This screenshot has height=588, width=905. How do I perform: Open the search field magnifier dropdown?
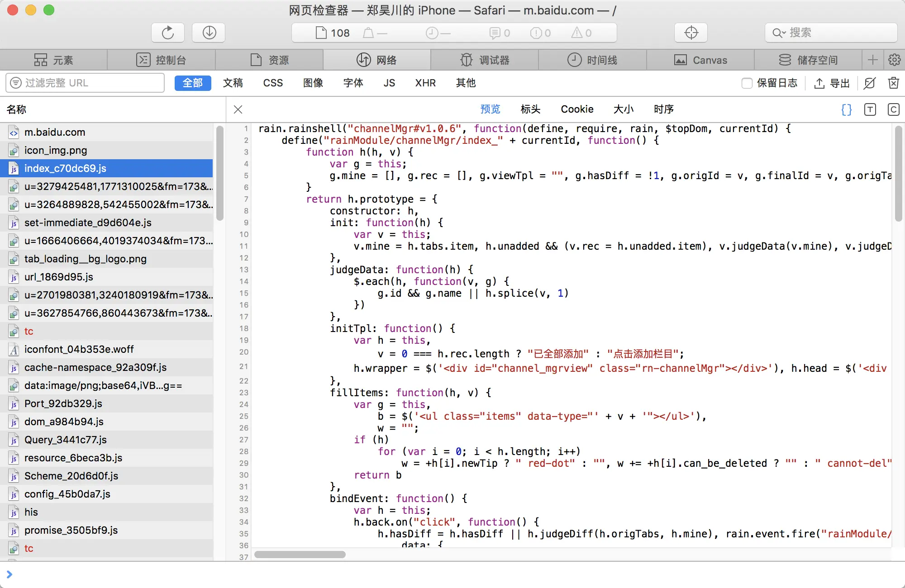[779, 33]
